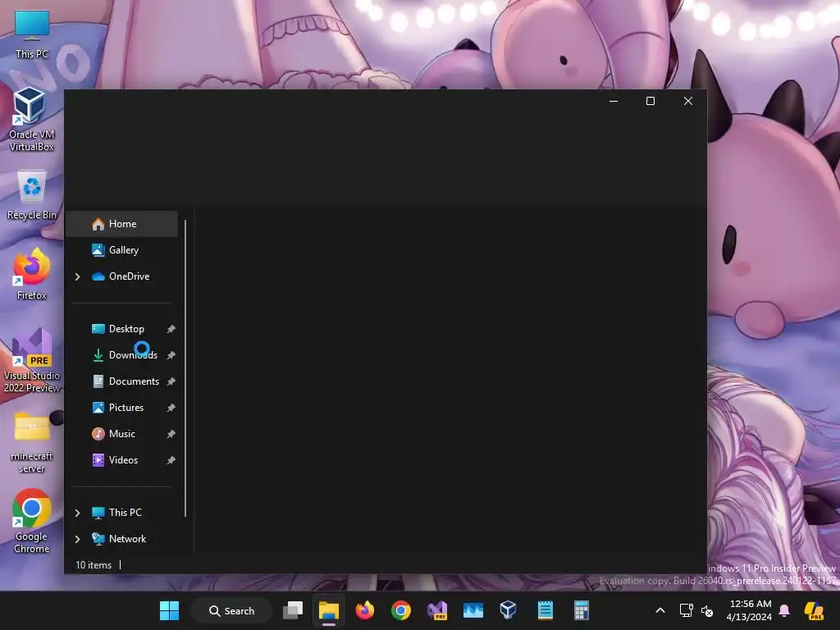Expand the Network tree node
This screenshot has width=840, height=630.
[78, 539]
